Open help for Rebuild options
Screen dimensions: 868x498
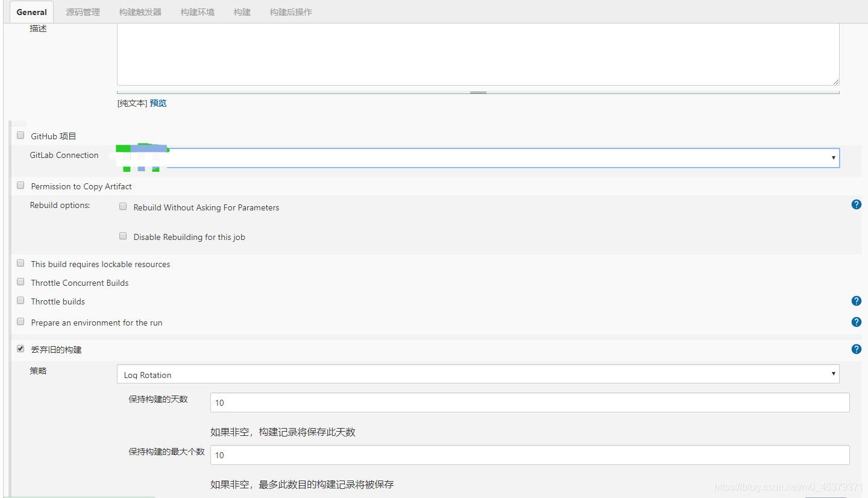pos(856,204)
